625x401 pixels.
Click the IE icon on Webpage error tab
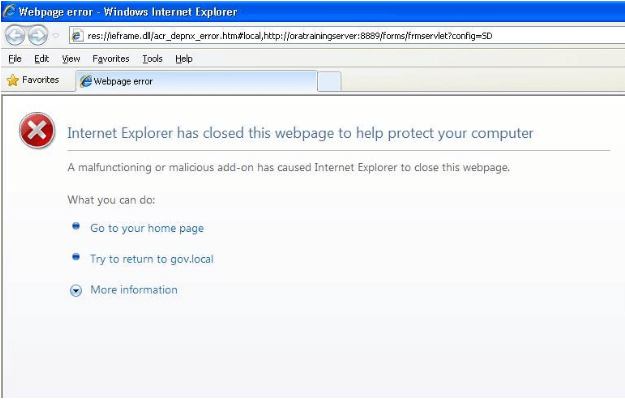click(86, 81)
